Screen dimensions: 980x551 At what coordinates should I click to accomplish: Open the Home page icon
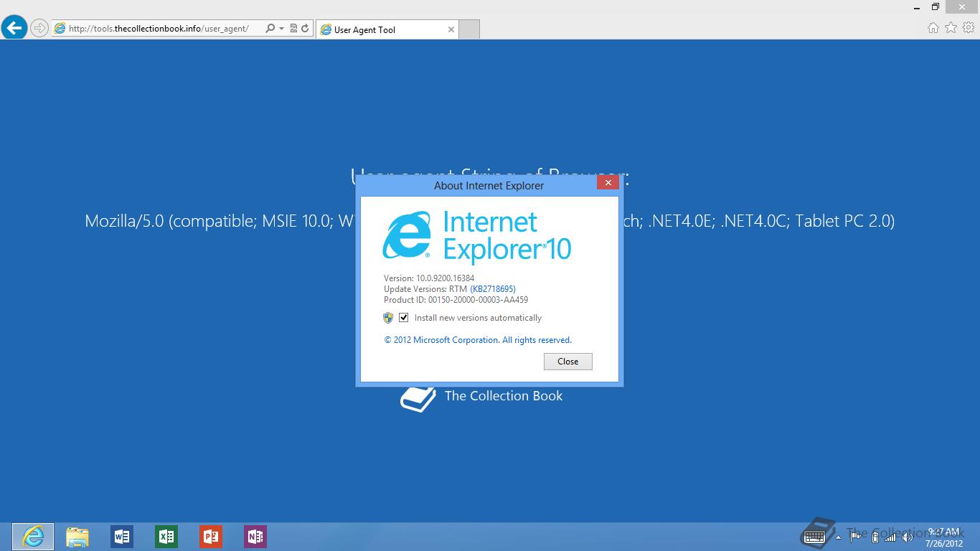click(933, 28)
